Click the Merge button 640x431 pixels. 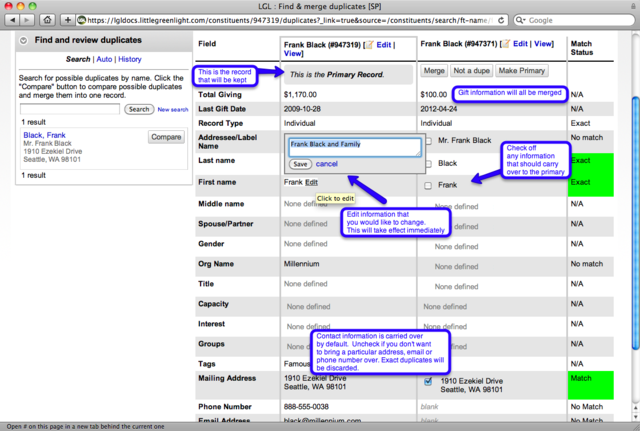click(x=434, y=71)
